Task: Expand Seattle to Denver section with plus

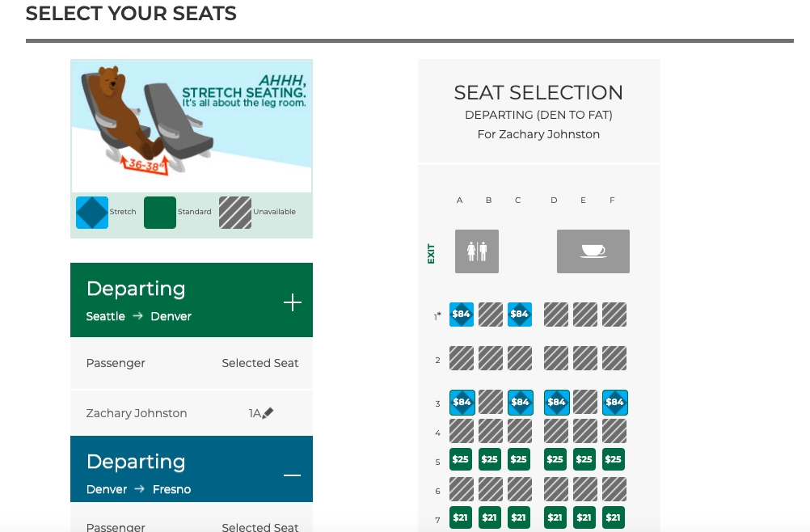Action: pos(292,302)
